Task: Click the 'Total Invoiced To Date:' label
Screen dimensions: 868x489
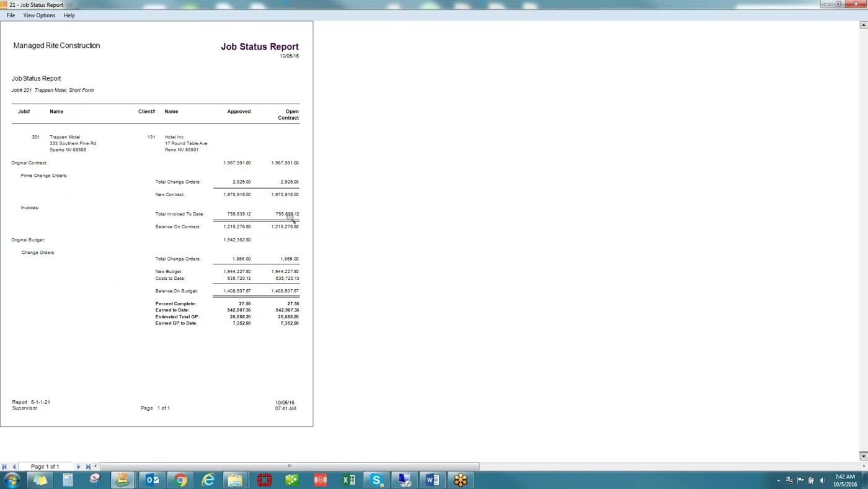Action: tap(179, 214)
